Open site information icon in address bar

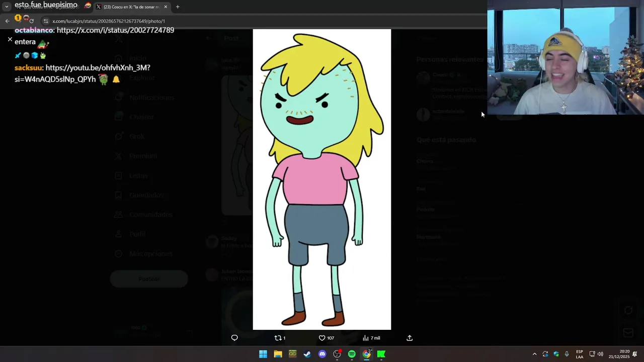46,21
